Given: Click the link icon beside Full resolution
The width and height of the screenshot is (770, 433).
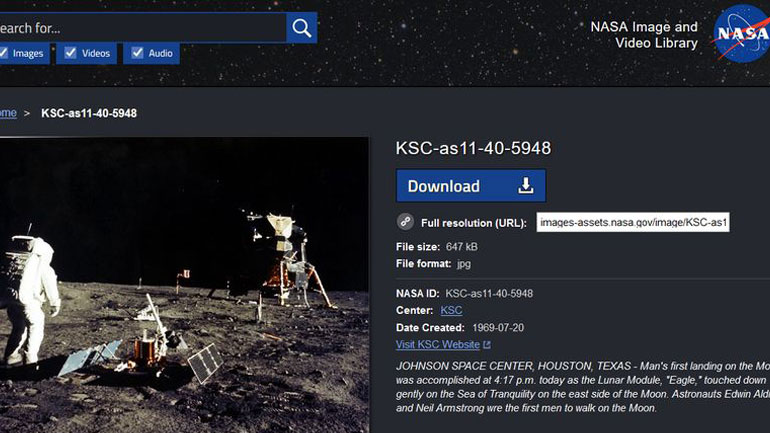Looking at the screenshot, I should point(405,222).
